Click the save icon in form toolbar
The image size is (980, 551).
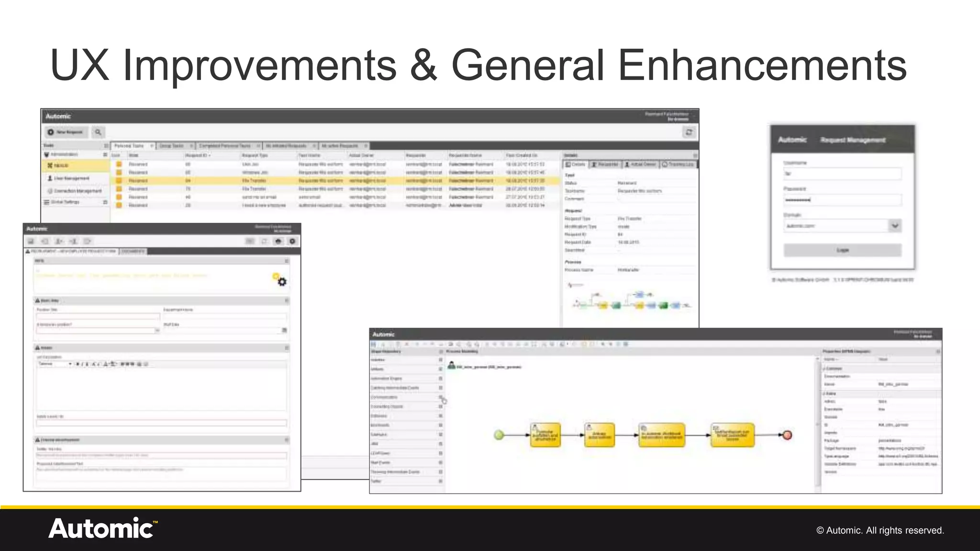pyautogui.click(x=31, y=242)
